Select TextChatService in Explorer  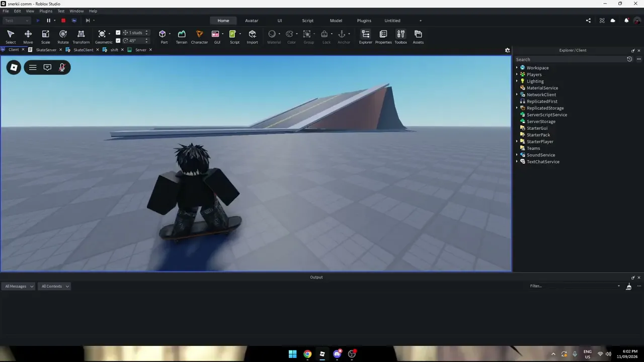click(x=543, y=162)
